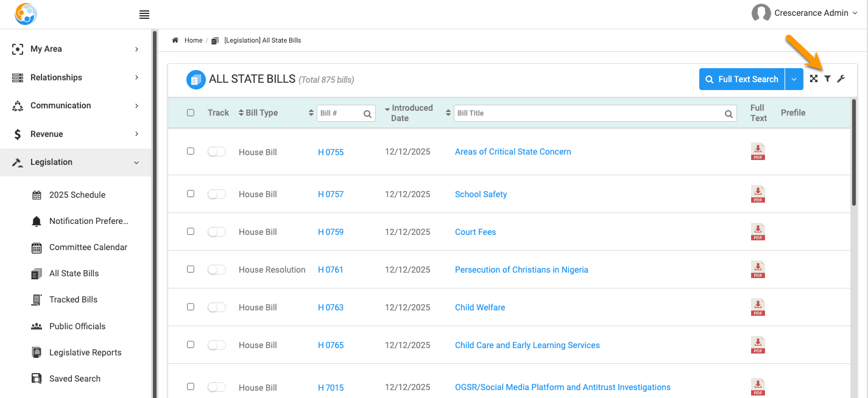This screenshot has width=868, height=398.
Task: Collapse the Legislation menu
Action: [x=76, y=162]
